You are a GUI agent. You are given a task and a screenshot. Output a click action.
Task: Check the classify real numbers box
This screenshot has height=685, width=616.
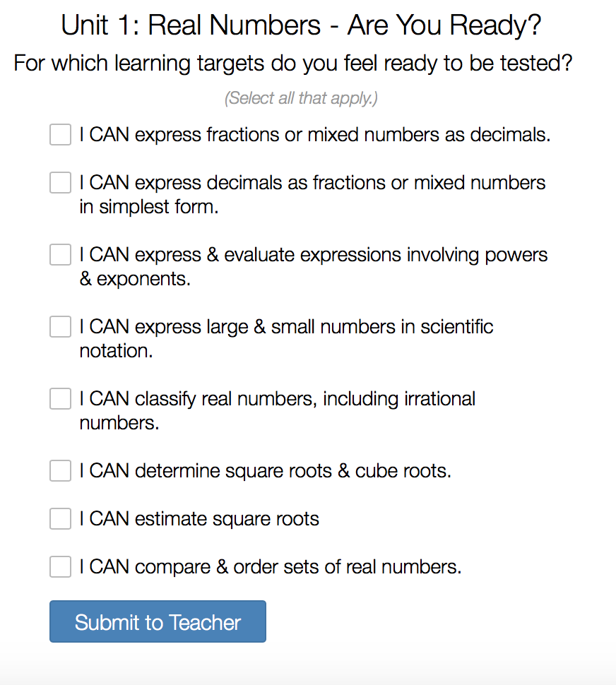61,399
